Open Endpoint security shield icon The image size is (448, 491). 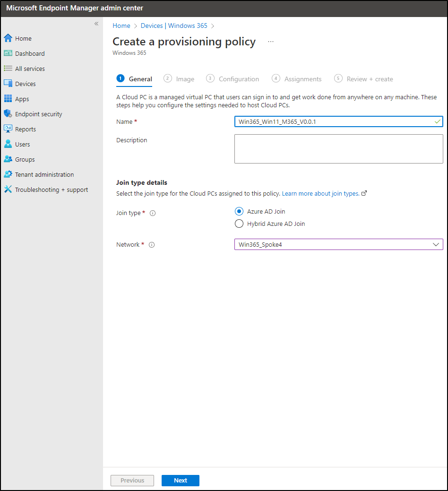8,114
